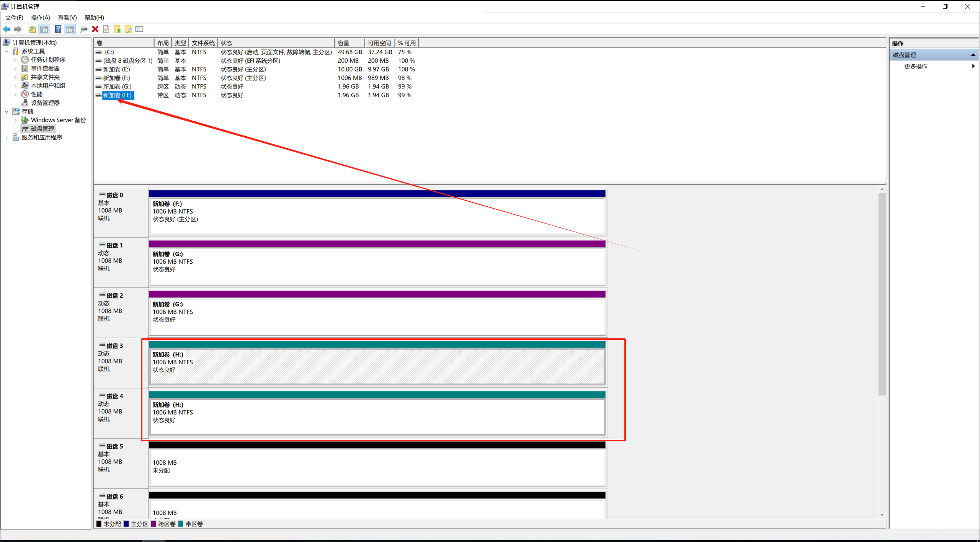Toggle the Show/Hide Console Tree button
Image resolution: width=980 pixels, height=542 pixels.
pos(44,29)
